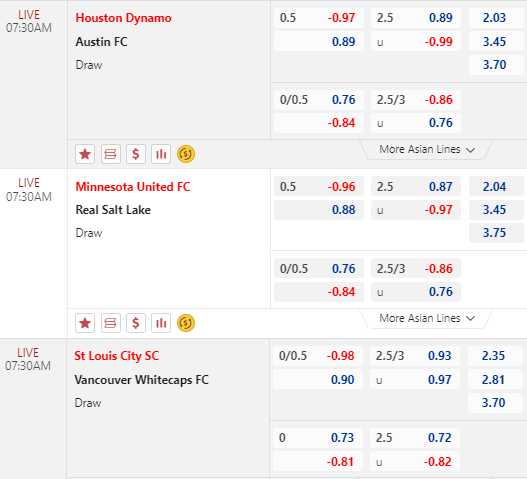Open scoreboard icon for Minnesota United match
Screen dimensions: 527x479
point(111,323)
